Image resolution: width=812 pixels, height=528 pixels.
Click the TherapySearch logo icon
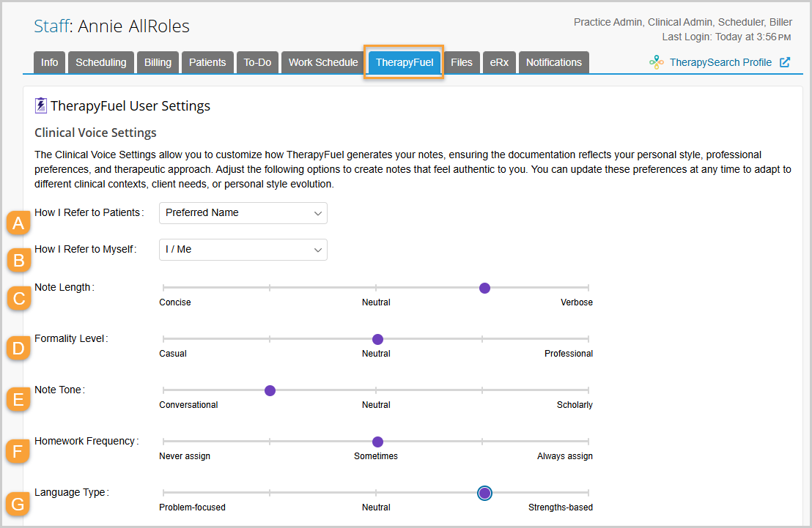(x=657, y=62)
